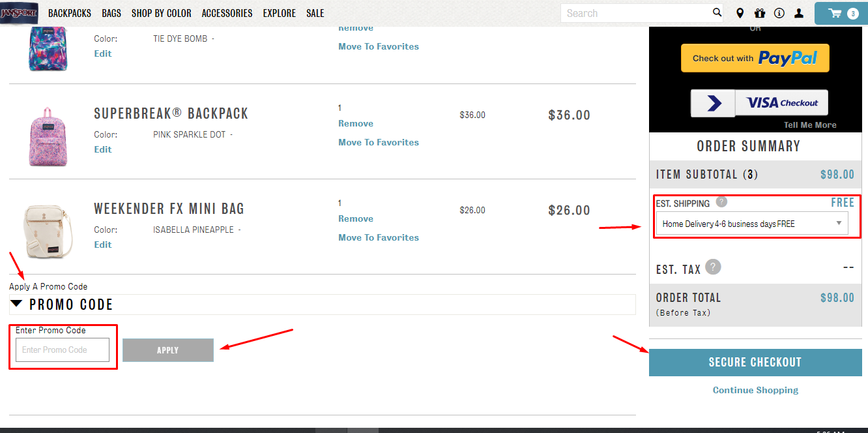Open the store locator pin icon
Screen dimensions: 868x433
click(740, 13)
